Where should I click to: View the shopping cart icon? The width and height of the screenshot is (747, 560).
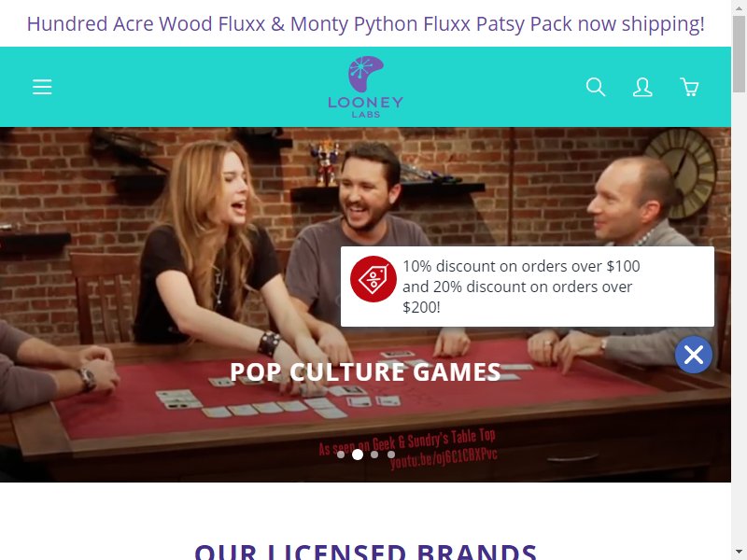tap(689, 87)
